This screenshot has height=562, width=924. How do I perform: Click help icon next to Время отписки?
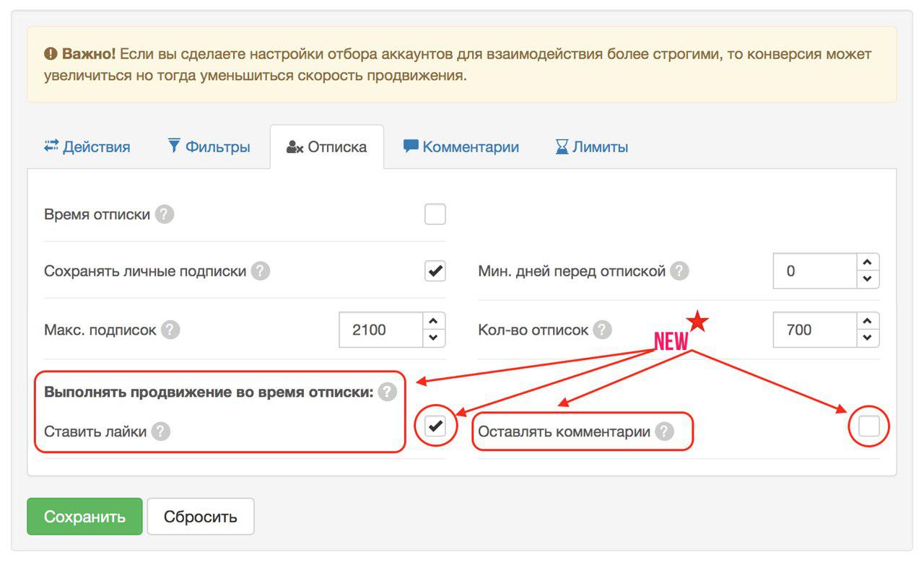165,214
